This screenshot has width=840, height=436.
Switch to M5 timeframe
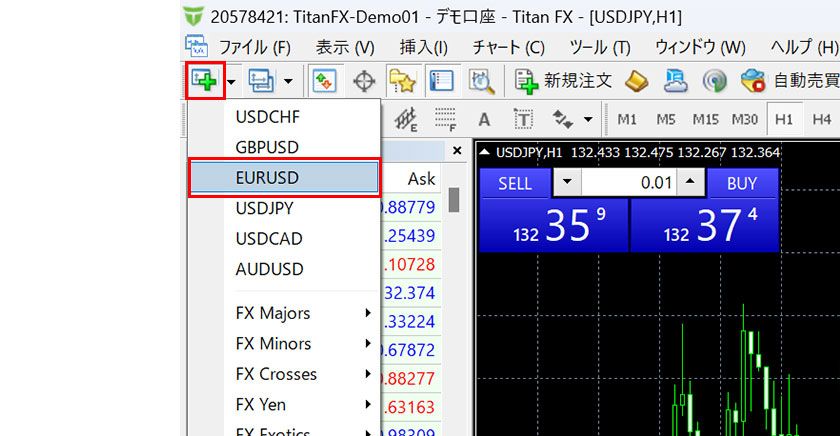tap(666, 119)
